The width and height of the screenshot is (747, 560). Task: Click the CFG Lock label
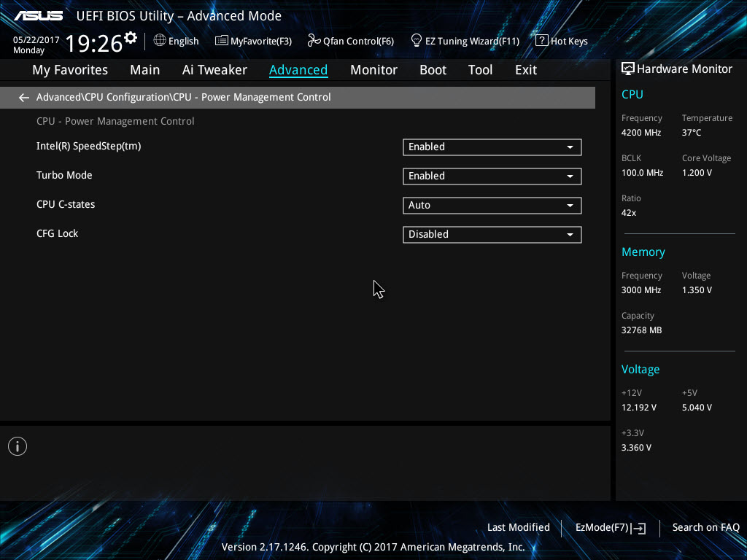click(x=57, y=233)
